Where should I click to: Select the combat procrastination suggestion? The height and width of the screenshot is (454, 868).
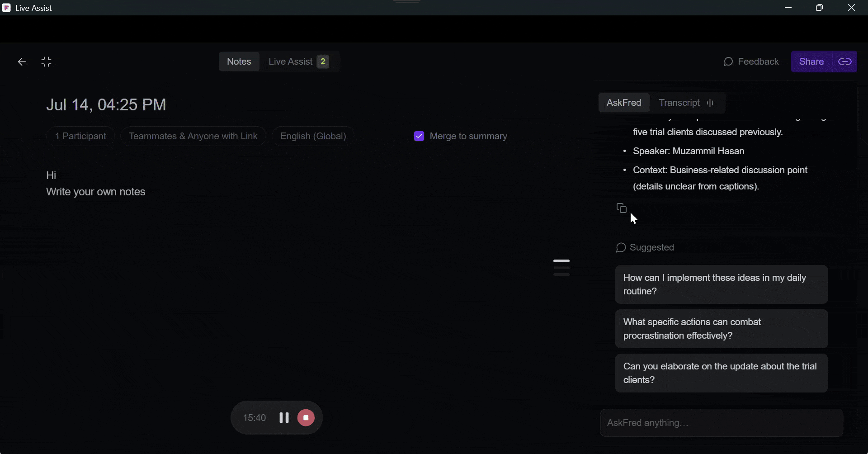click(722, 329)
